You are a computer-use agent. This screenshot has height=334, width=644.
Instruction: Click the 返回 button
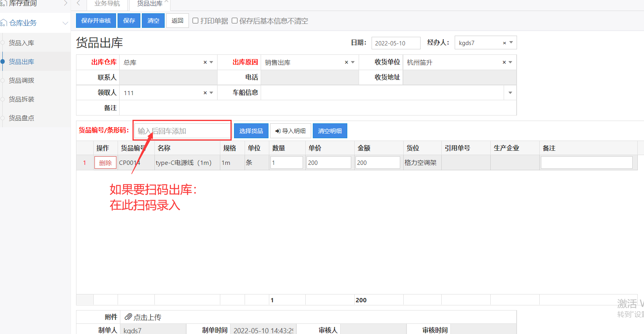tap(178, 21)
